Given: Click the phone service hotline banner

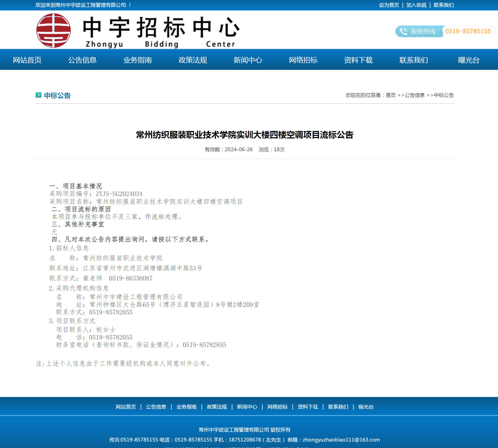Looking at the screenshot, I should 445,31.
